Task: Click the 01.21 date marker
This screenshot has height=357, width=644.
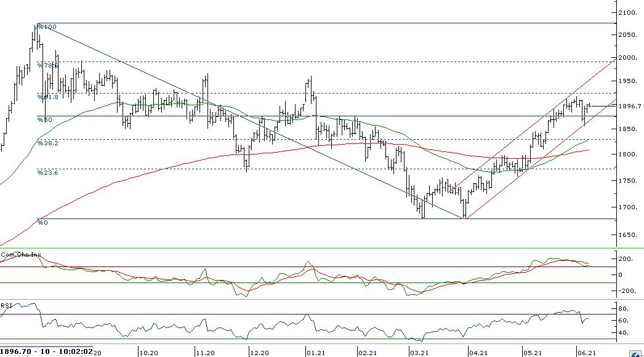Action: pos(315,353)
